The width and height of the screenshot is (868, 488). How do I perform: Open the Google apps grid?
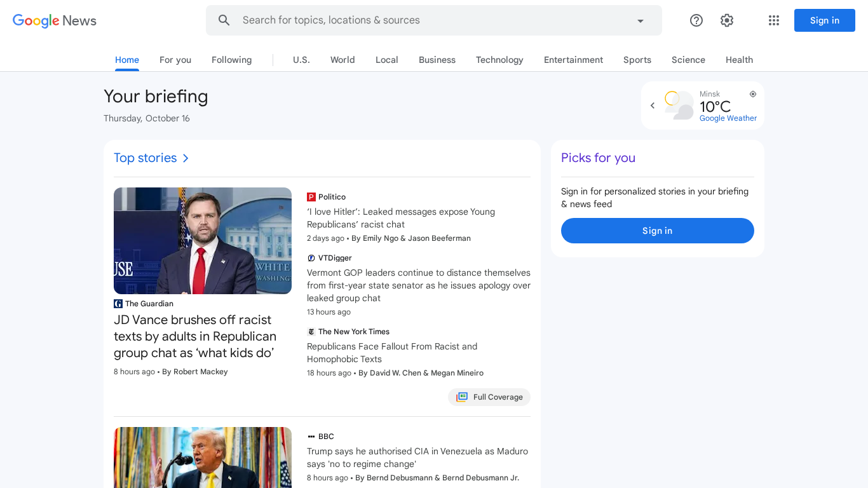pyautogui.click(x=773, y=20)
